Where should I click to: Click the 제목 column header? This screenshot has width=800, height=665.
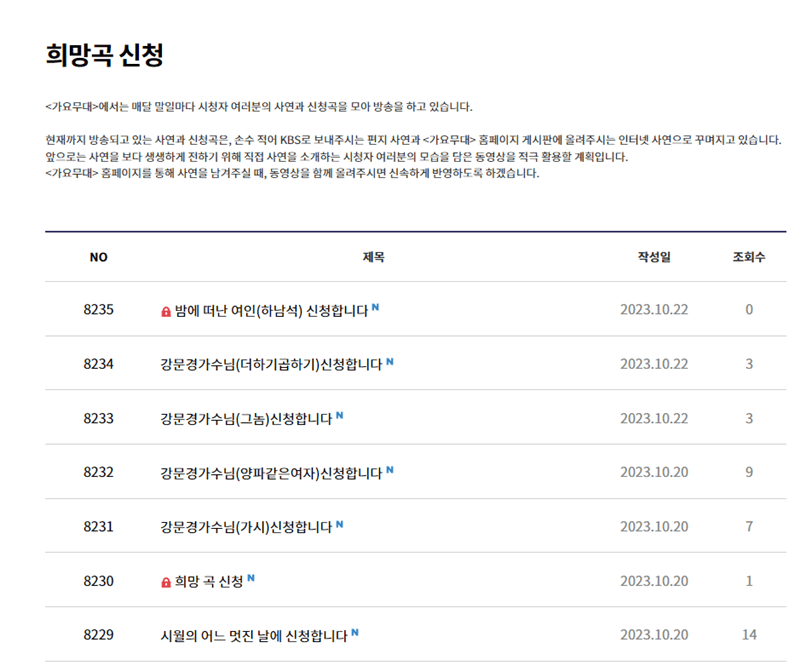coord(373,257)
